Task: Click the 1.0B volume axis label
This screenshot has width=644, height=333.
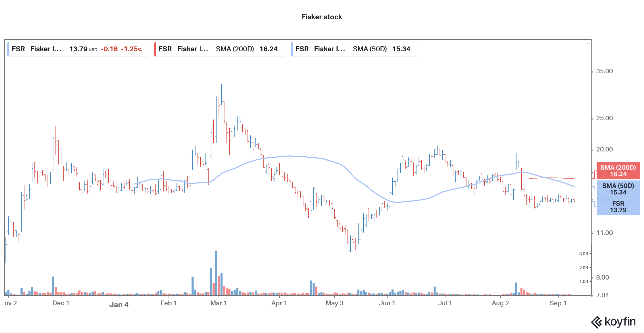Action: point(584,281)
